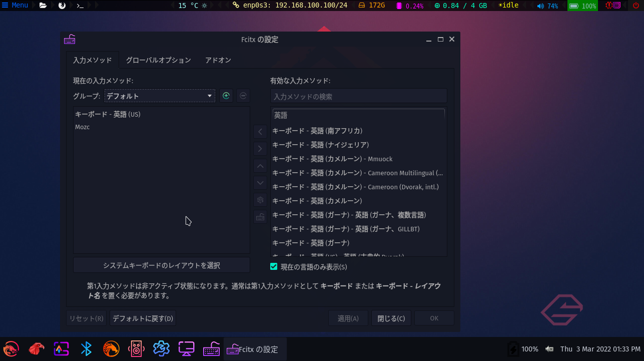The height and width of the screenshot is (361, 644).
Task: Click the battery icon in the bottom panel tray
Action: point(512,349)
